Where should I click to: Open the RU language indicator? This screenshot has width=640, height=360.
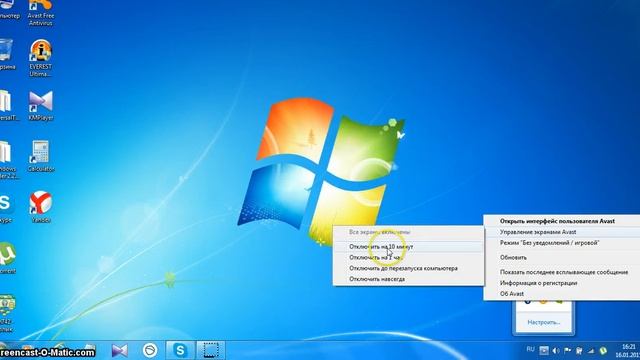tap(530, 349)
